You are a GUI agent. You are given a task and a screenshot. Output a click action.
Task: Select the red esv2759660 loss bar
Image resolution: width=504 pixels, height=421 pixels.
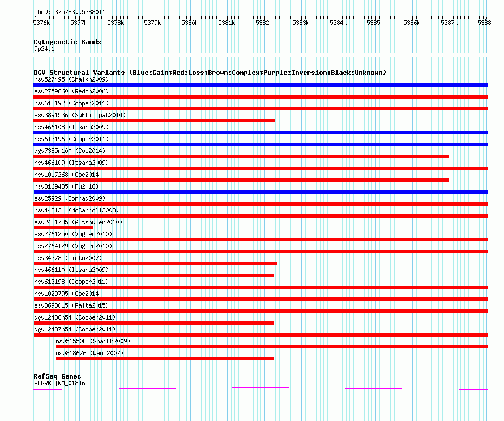pos(260,97)
